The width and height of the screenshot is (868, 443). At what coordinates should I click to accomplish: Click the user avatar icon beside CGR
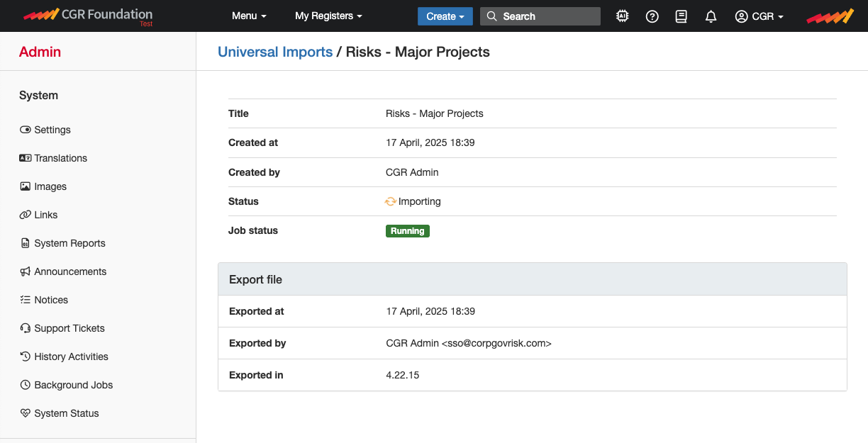tap(742, 16)
